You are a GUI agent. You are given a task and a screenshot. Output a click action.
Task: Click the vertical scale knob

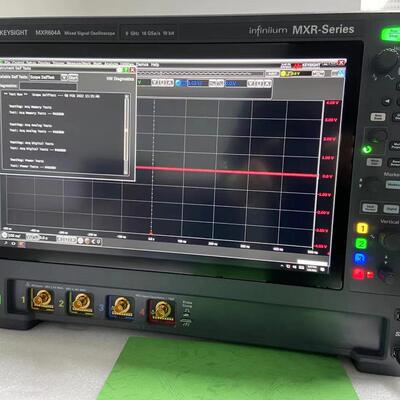click(390, 240)
